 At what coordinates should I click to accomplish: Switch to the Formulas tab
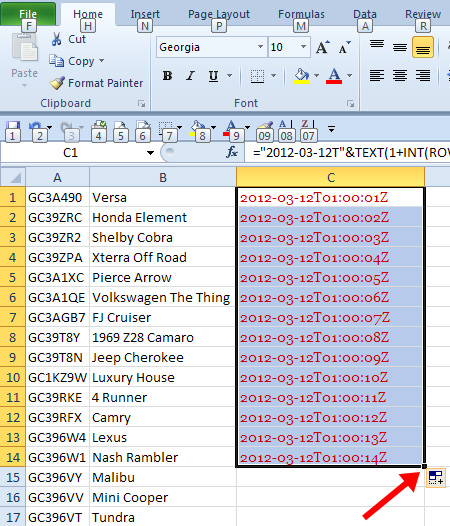pos(301,14)
